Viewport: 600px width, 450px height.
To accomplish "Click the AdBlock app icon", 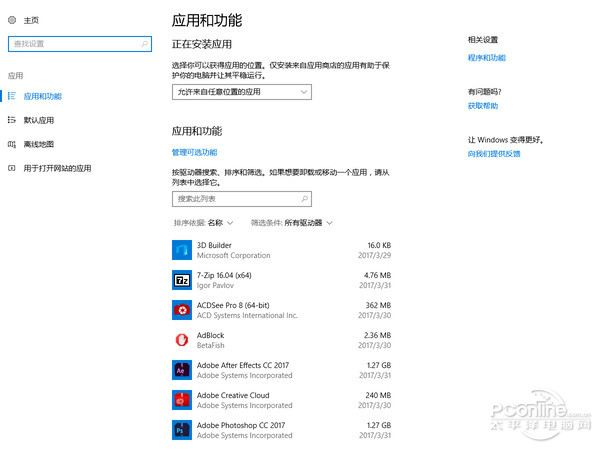I will [x=182, y=340].
